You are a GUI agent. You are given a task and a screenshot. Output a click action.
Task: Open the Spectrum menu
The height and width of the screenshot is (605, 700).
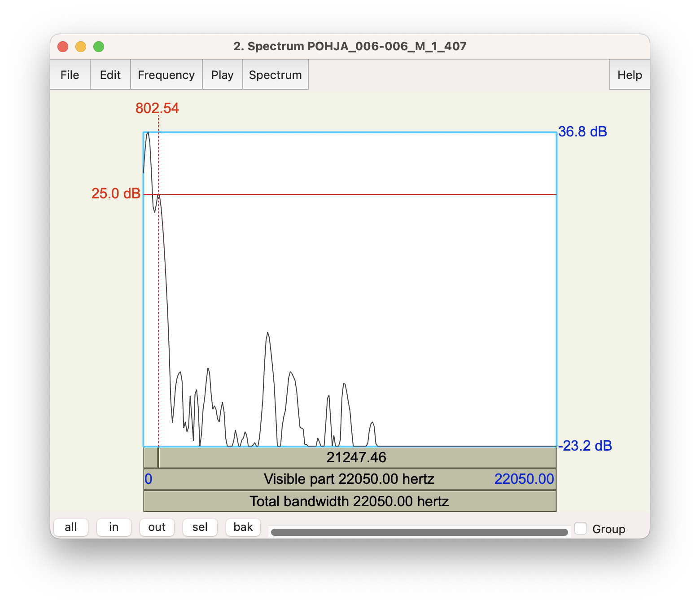(x=276, y=75)
